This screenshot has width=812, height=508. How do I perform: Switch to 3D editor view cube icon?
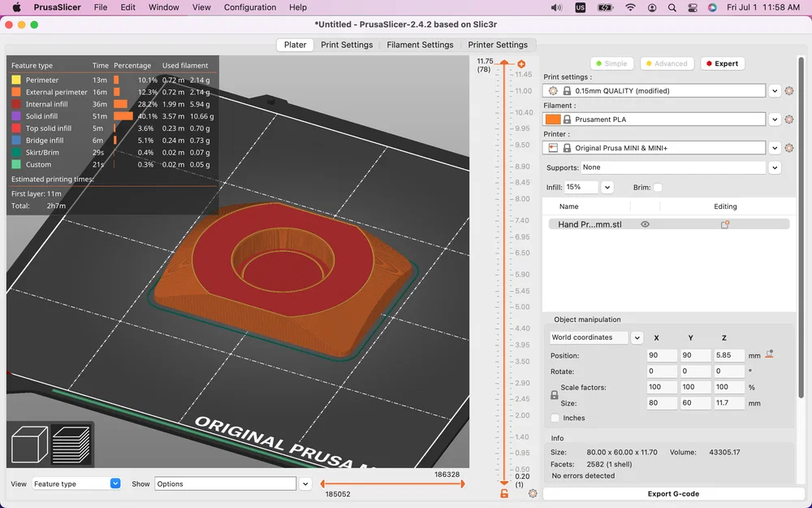(x=28, y=445)
